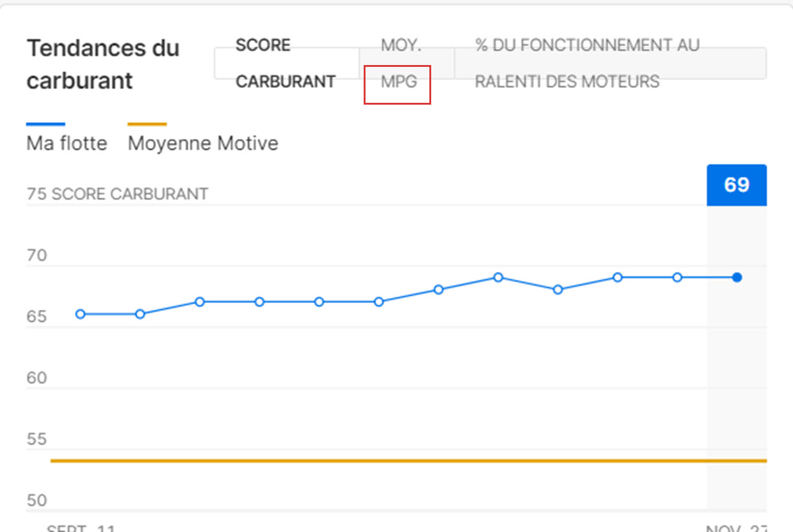793x532 pixels.
Task: Click the eighth data point peaking at 69
Action: (498, 277)
